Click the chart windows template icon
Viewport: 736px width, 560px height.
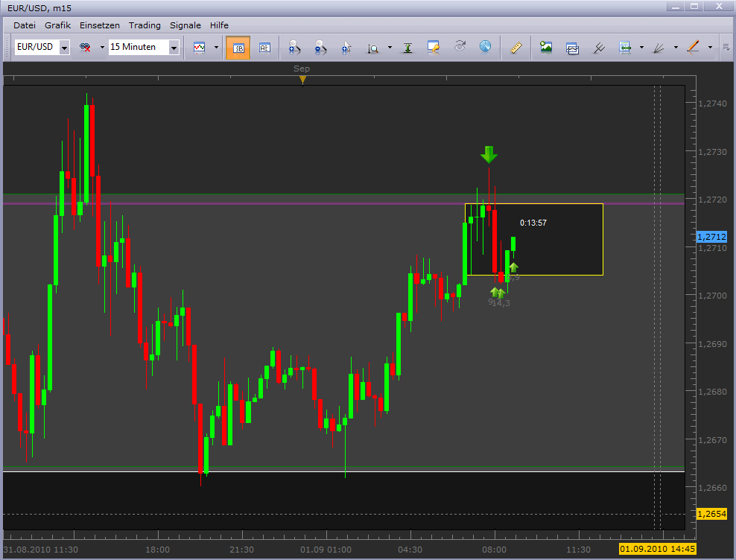572,48
